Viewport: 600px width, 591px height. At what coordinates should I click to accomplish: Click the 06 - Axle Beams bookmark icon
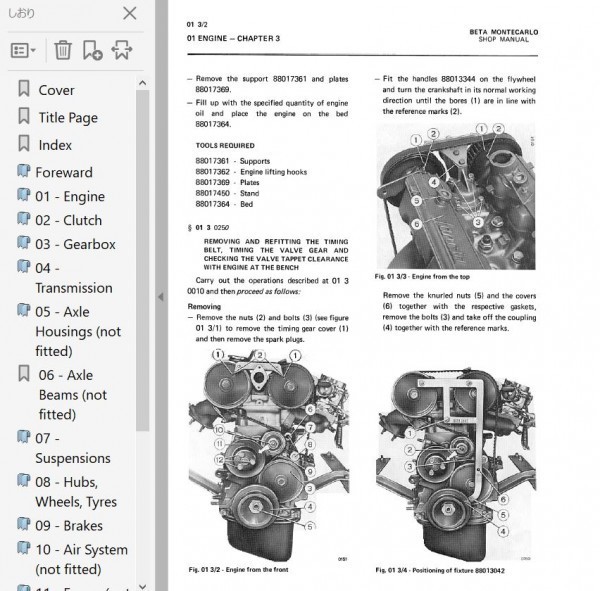point(24,373)
